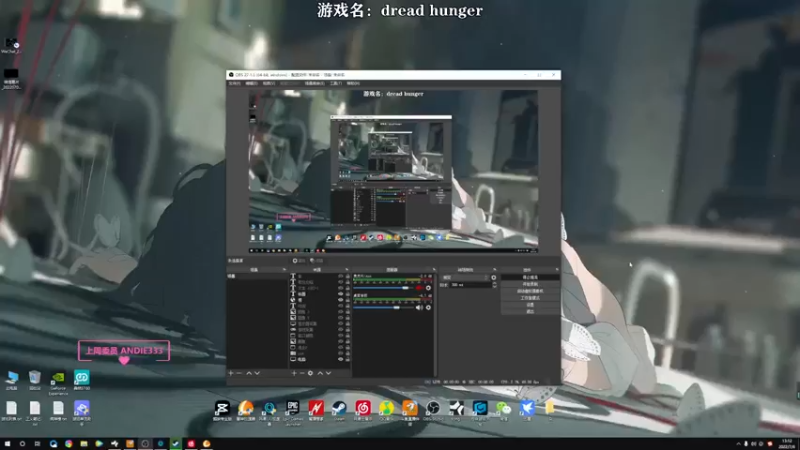Unmute the mic/Aux channel (red speaker)
The image size is (800, 450).
pos(419,288)
